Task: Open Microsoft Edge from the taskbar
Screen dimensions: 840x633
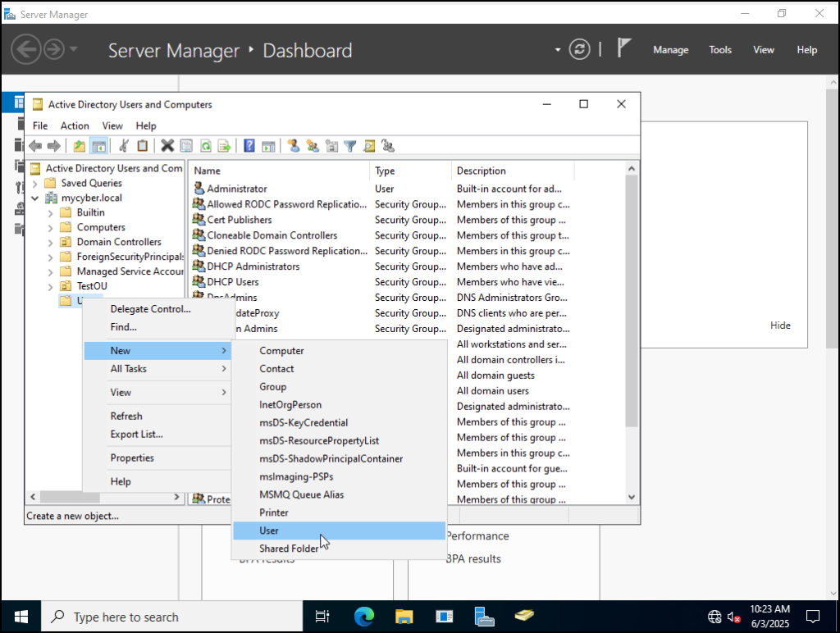Action: pos(363,617)
